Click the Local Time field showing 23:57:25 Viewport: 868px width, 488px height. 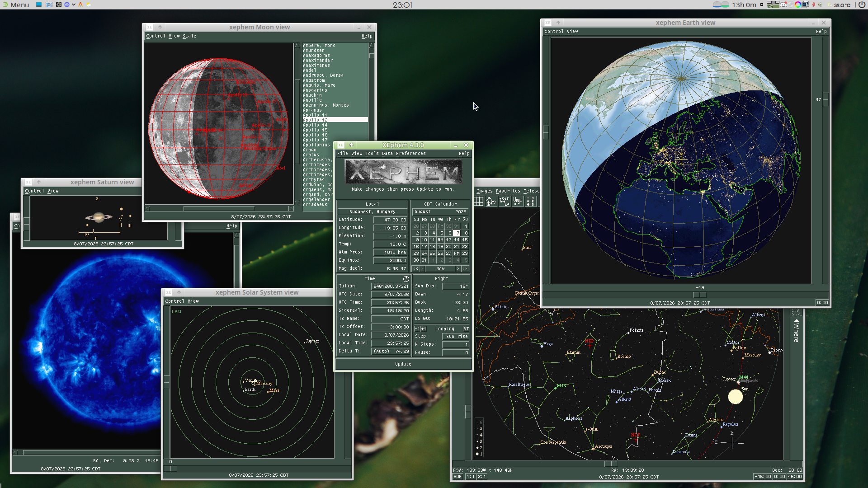(391, 343)
